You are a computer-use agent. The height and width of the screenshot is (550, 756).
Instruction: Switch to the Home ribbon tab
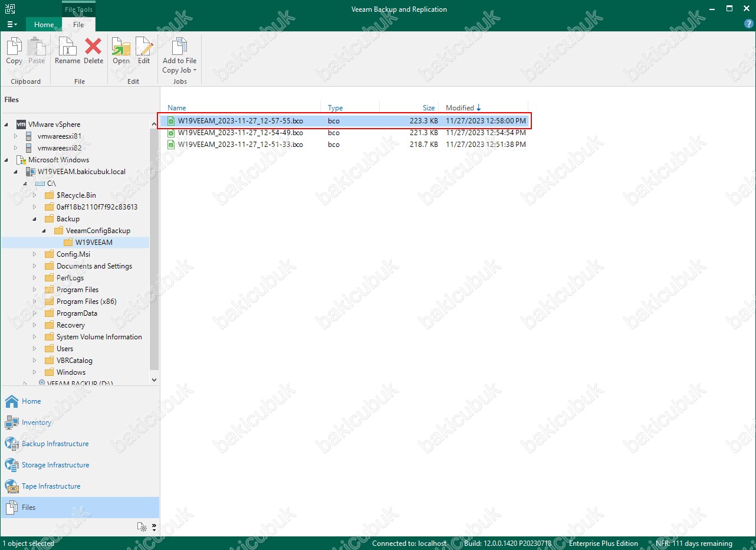[x=44, y=25]
